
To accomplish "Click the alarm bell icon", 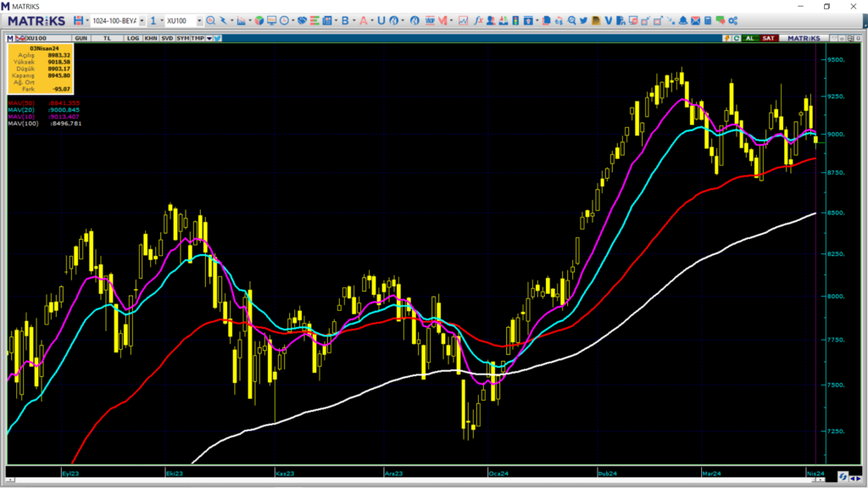I will click(682, 20).
